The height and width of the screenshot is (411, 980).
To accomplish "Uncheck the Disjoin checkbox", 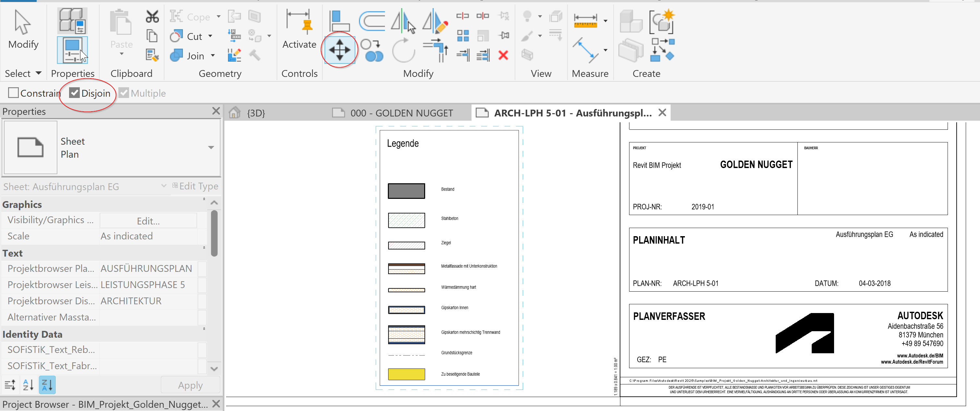I will pos(75,93).
